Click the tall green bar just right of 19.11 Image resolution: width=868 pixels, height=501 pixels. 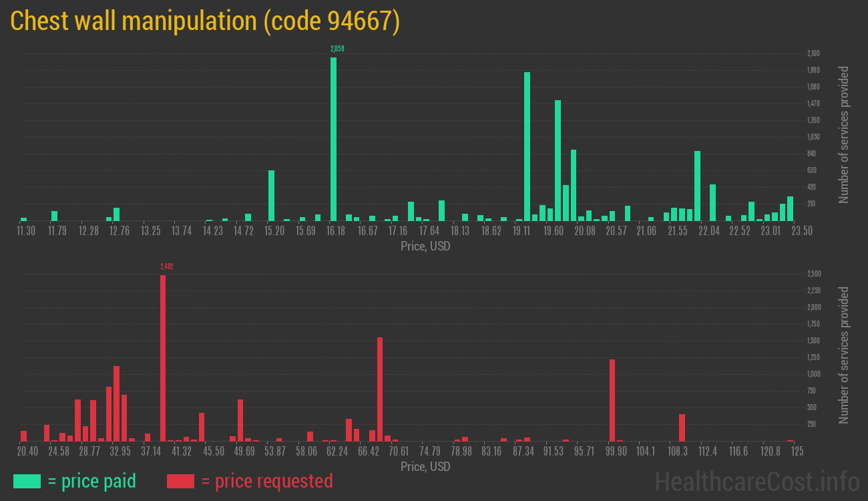(x=527, y=146)
